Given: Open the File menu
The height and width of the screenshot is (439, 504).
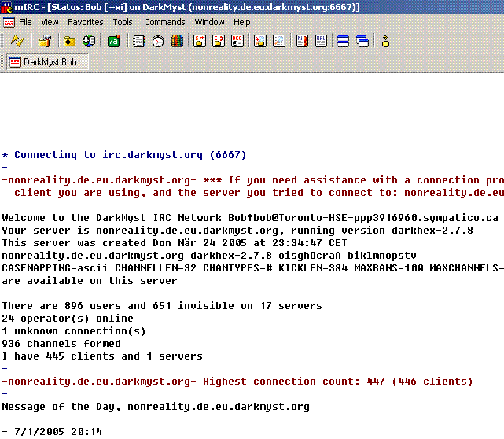Looking at the screenshot, I should (x=25, y=22).
